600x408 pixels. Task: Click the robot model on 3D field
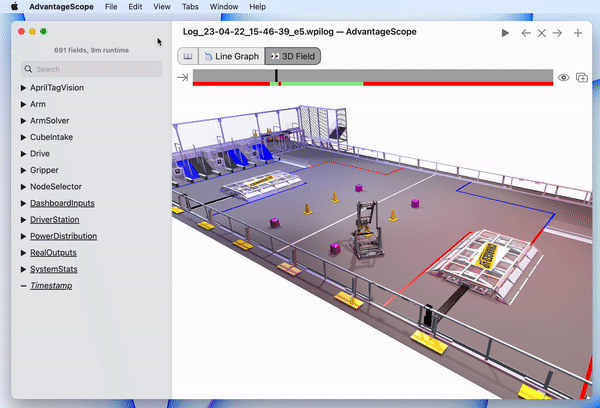(x=367, y=230)
